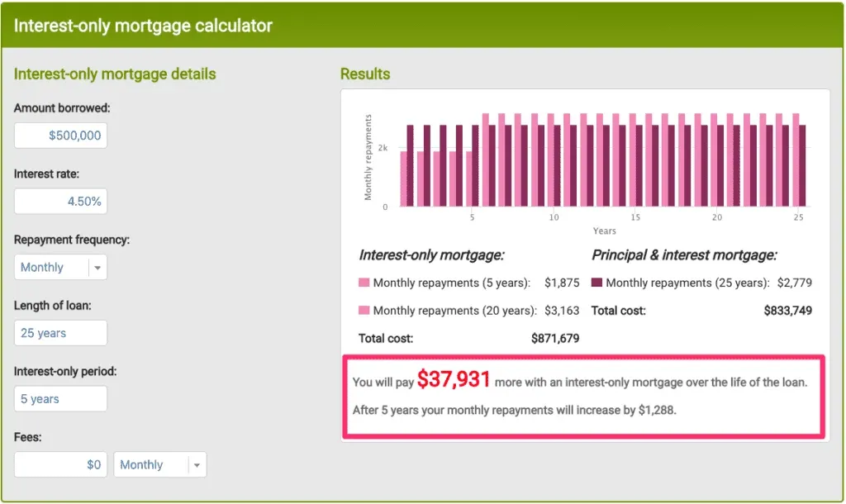Click the '25' year tick on the chart
Image resolution: width=846 pixels, height=504 pixels.
tap(799, 217)
